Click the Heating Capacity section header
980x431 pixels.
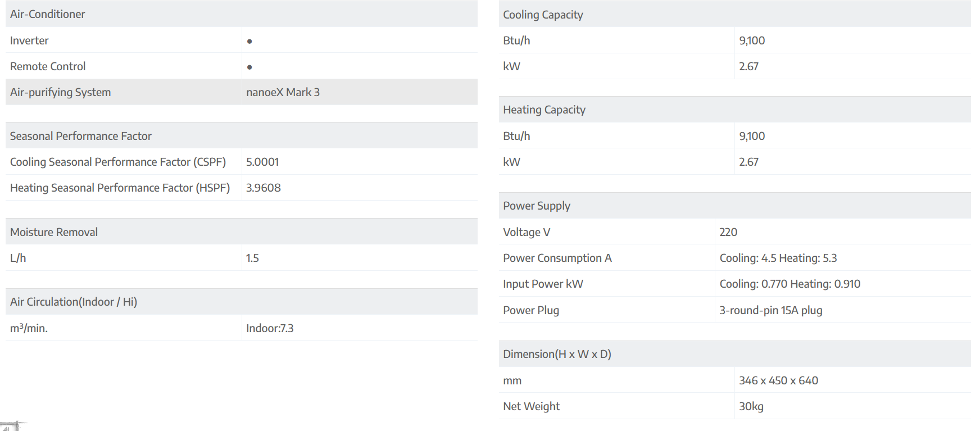coord(544,110)
